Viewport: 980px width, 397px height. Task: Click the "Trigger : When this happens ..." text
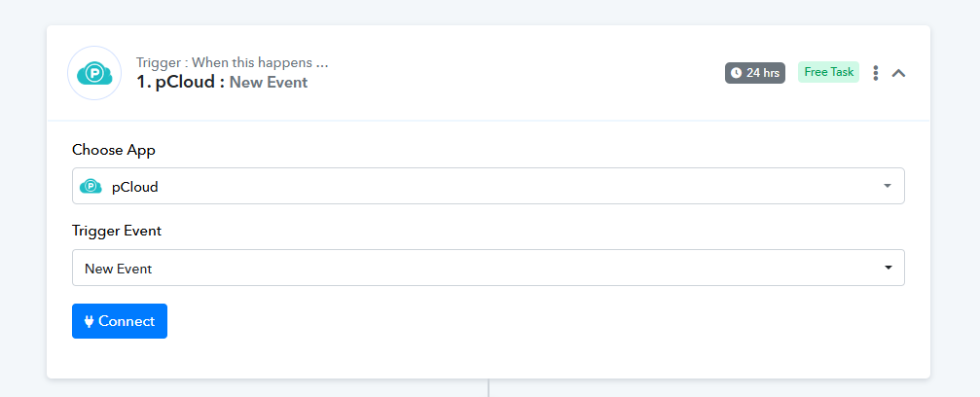(x=232, y=63)
